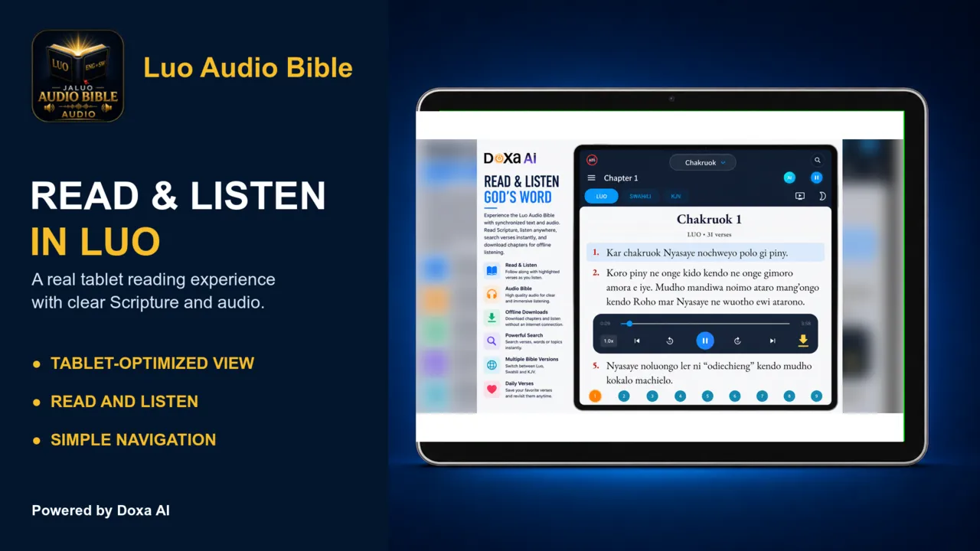Open the 1.0x playback speed selector
Viewport: 980px width, 551px height.
click(609, 341)
